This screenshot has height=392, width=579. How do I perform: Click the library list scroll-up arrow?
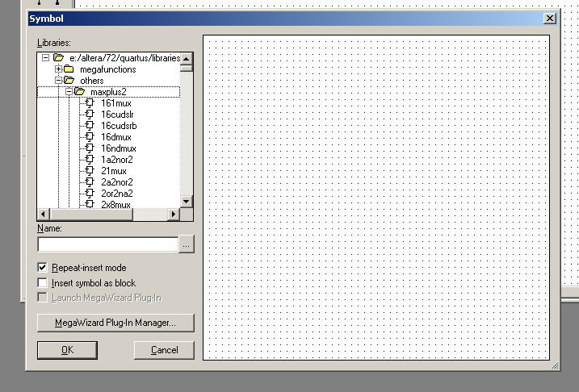pos(186,59)
